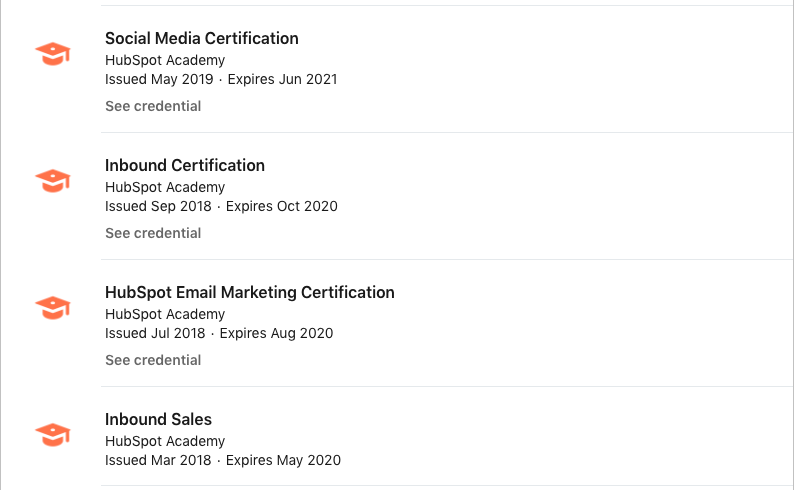View credential for HubSpot Email Marketing Certification

(x=153, y=360)
